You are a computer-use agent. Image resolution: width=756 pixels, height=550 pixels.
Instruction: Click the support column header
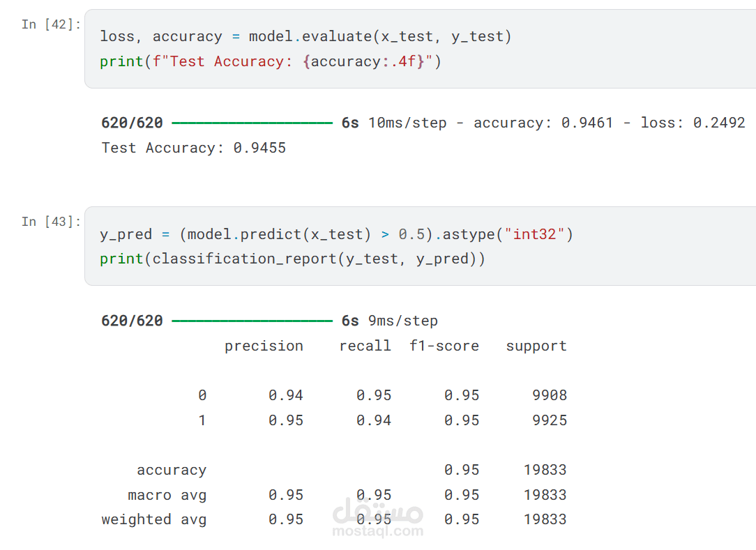tap(536, 346)
